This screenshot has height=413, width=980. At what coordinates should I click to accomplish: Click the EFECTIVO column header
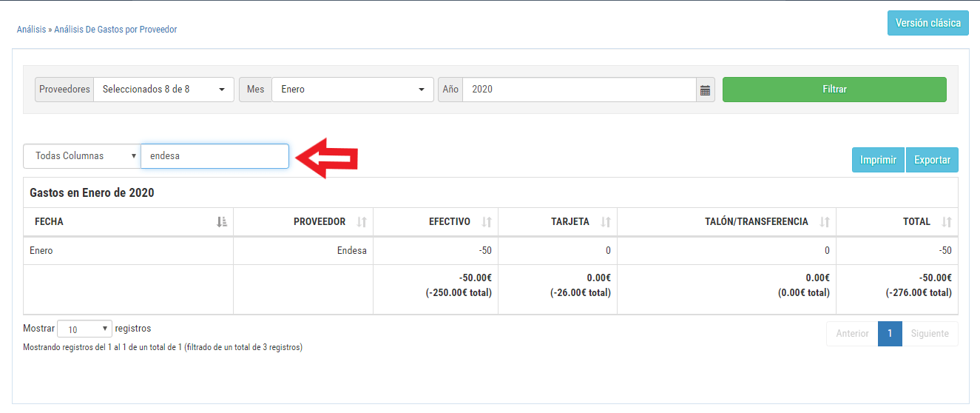436,222
